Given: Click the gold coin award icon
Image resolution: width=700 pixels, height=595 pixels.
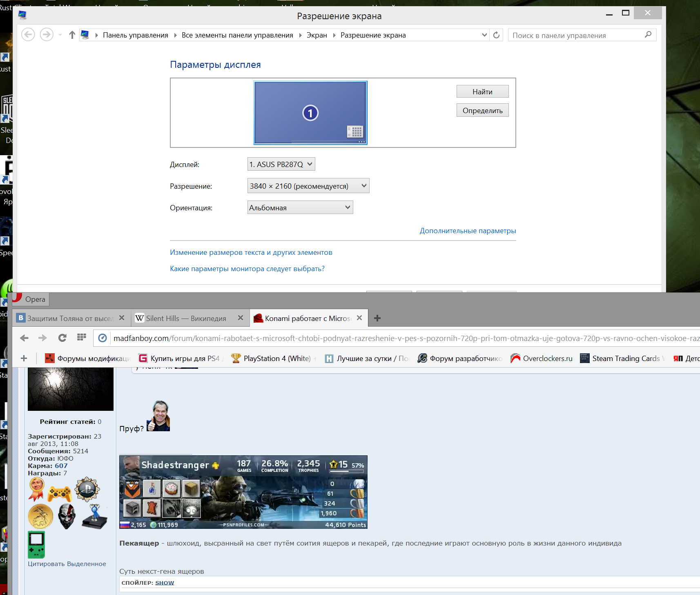Looking at the screenshot, I should [x=40, y=516].
